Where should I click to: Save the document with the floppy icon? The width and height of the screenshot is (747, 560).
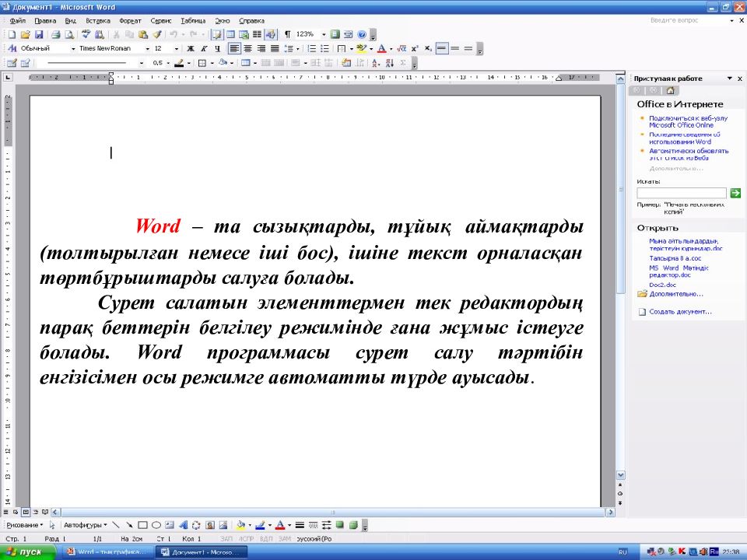pos(39,34)
